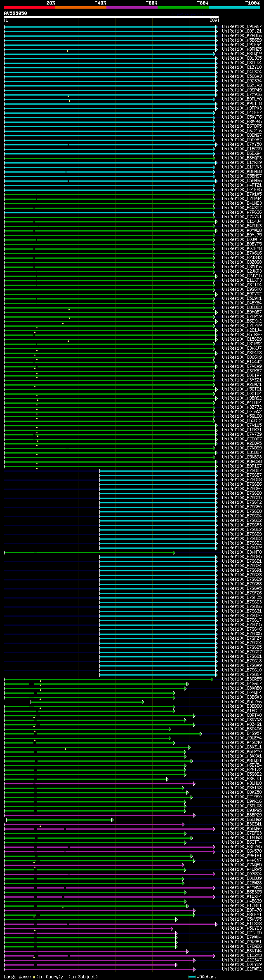Image resolution: width=264 pixels, height=980 pixels.
Task: Select label UniRef100_B7SG24
Action: 242,566
